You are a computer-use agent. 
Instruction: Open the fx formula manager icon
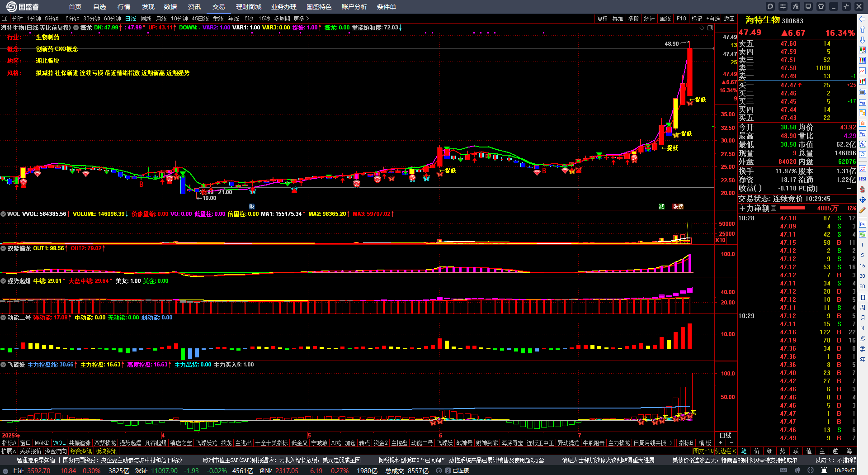[796, 6]
